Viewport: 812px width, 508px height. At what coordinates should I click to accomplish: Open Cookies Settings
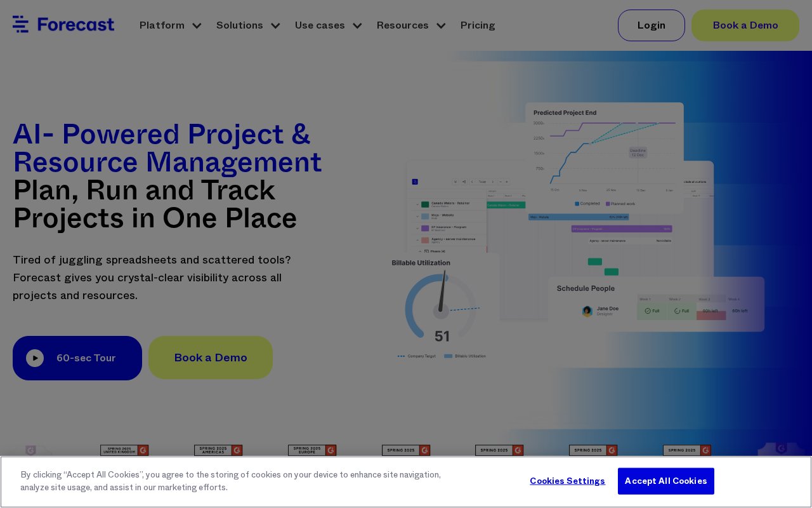[567, 481]
